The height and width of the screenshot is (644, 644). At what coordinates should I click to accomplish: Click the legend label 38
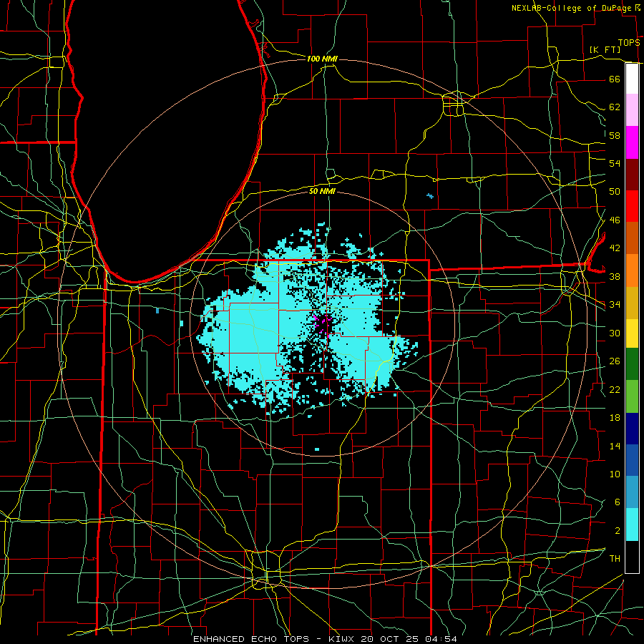[x=615, y=276]
